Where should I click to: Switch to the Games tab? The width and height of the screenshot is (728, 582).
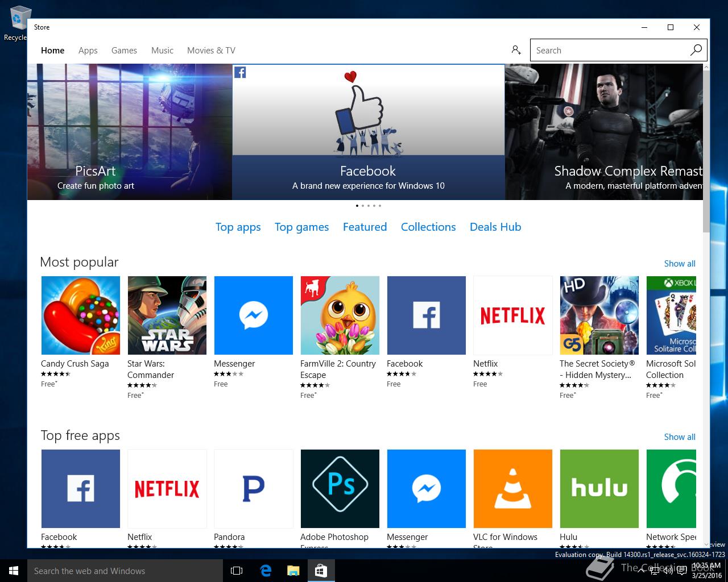(x=124, y=51)
